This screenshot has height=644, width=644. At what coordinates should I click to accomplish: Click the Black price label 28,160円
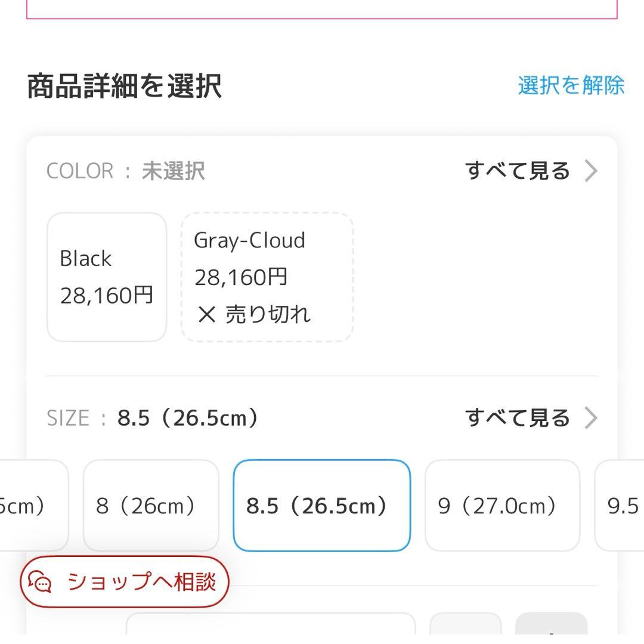pos(106,295)
